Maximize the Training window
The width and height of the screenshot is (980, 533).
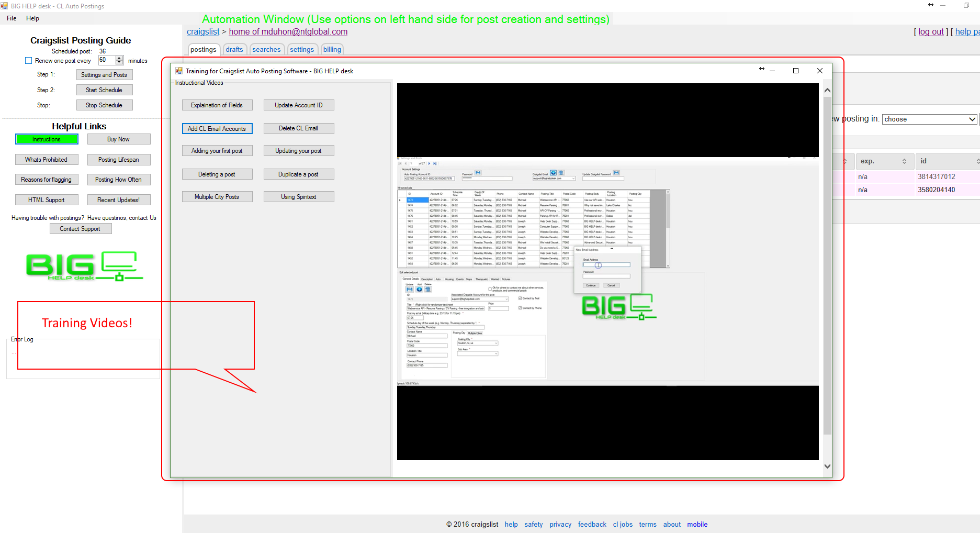[796, 71]
